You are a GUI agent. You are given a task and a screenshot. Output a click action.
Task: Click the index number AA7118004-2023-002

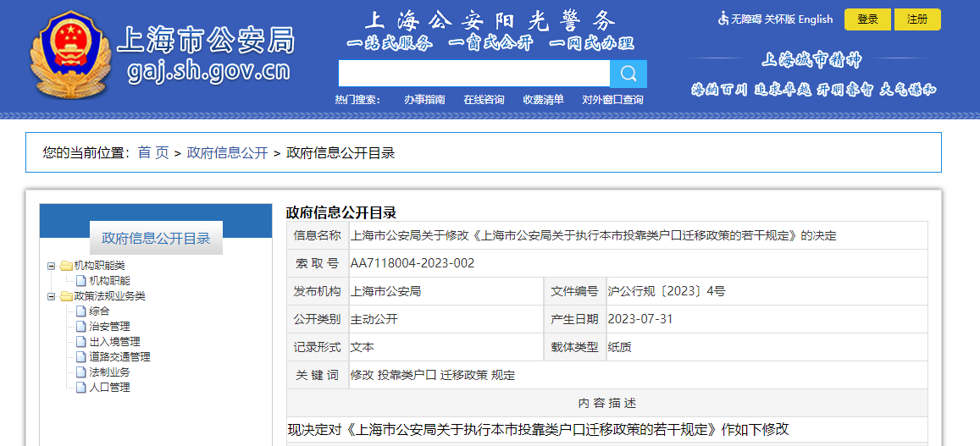pyautogui.click(x=412, y=263)
